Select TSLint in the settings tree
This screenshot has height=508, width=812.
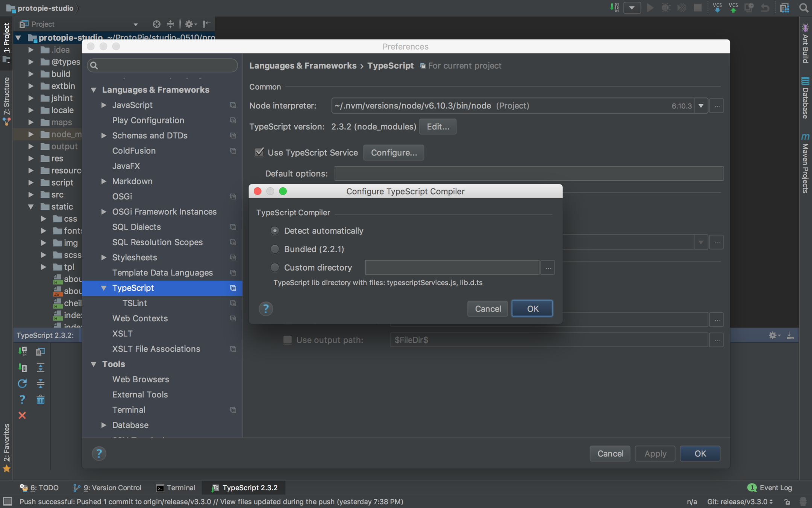(135, 303)
